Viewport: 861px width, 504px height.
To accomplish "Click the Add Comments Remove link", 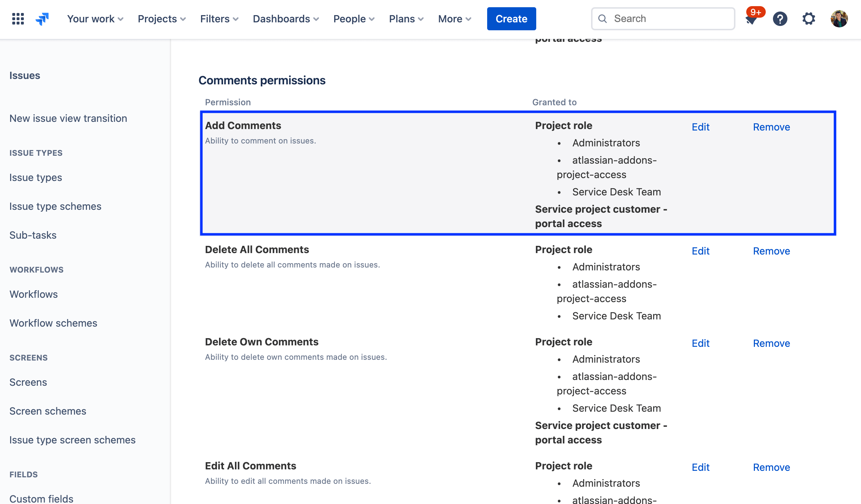I will coord(772,127).
